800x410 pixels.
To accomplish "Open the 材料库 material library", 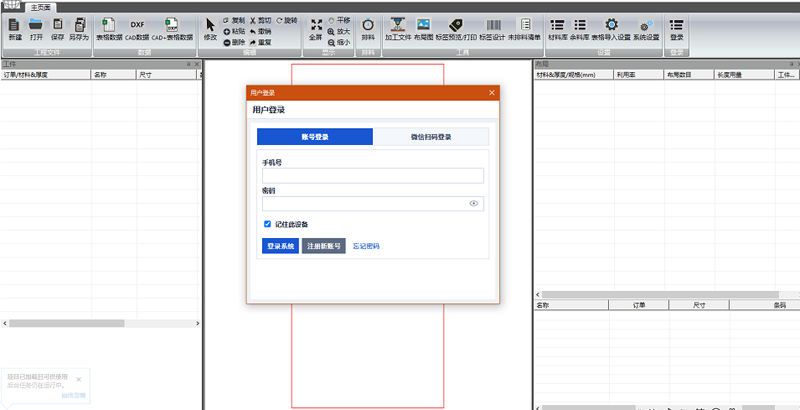I will point(558,30).
